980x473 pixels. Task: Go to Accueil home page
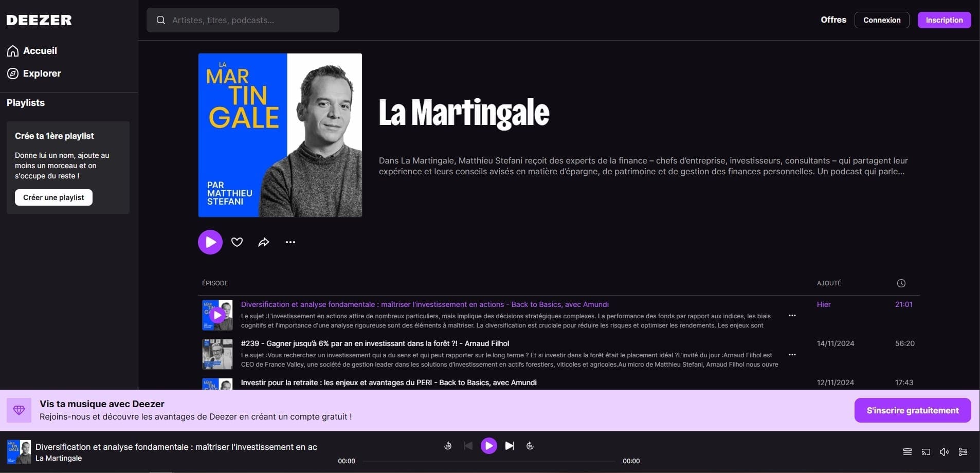(32, 51)
